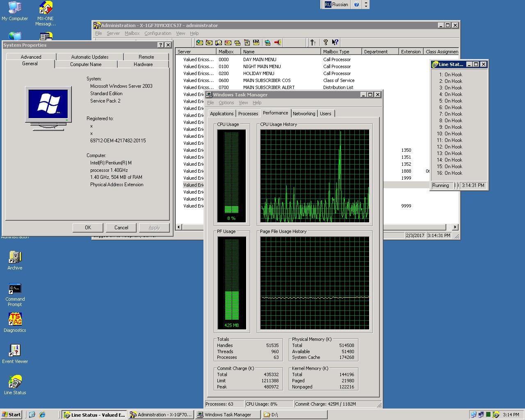Click the yellow question mark help icon

(326, 42)
